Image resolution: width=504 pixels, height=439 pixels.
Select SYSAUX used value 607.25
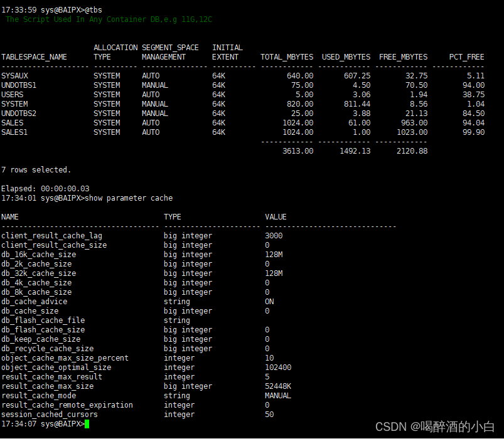(357, 76)
